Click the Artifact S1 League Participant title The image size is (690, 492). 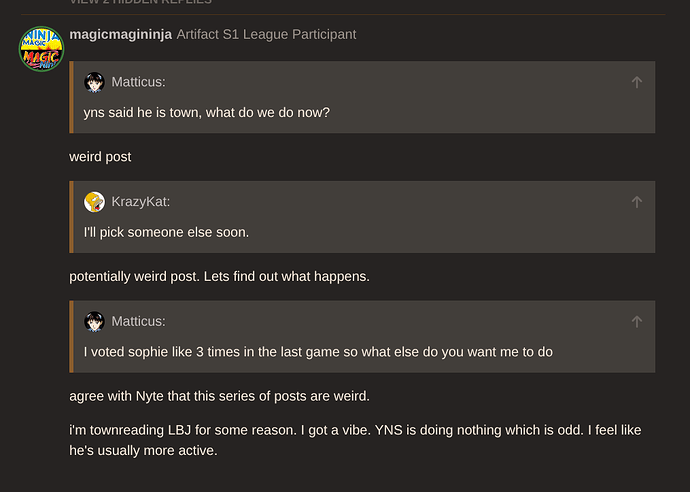[x=266, y=34]
